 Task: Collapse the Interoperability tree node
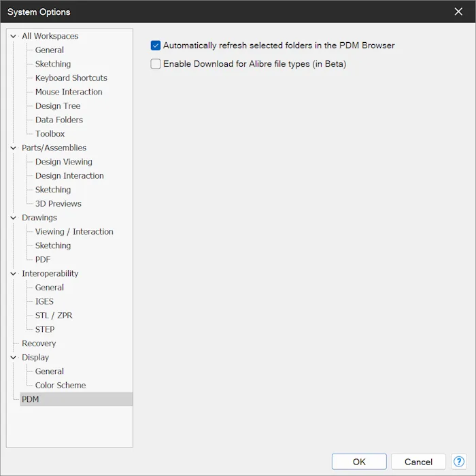pyautogui.click(x=13, y=273)
